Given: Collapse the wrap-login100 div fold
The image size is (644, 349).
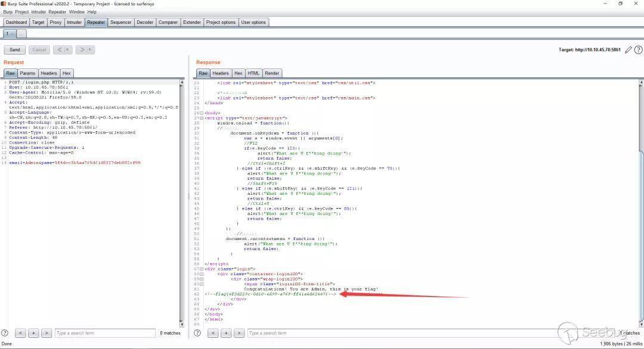Looking at the screenshot, I should pos(202,279).
